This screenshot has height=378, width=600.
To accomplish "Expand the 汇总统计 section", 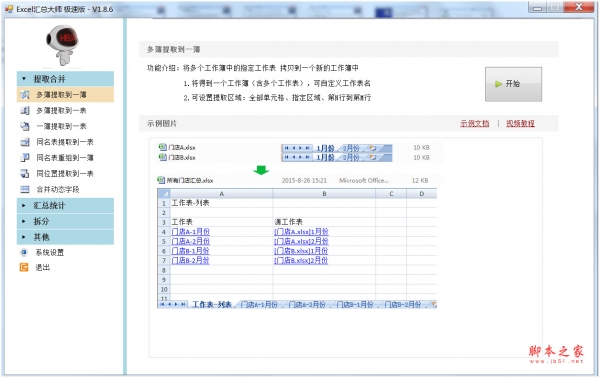I will [x=65, y=205].
